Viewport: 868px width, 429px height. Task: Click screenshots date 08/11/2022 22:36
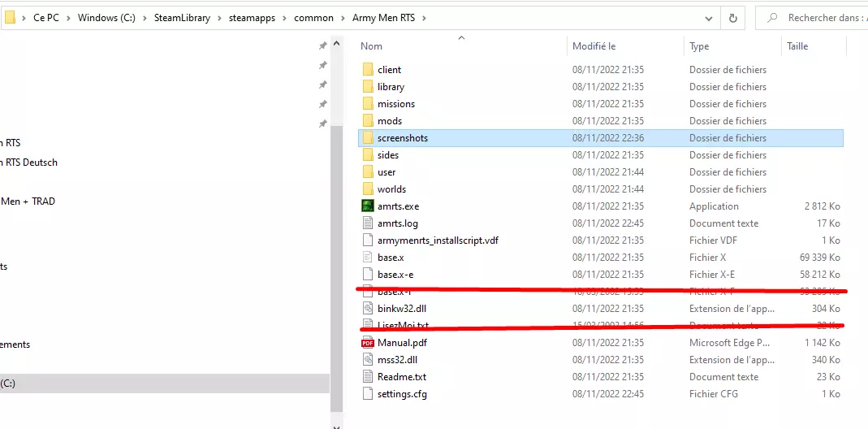608,138
